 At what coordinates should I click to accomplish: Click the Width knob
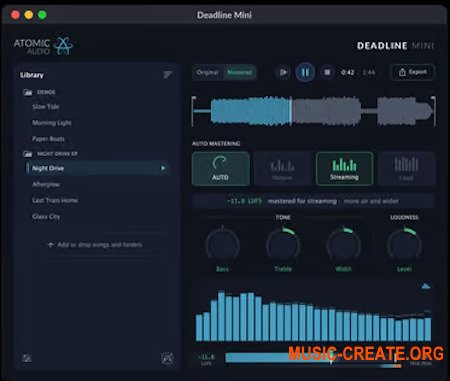pos(344,245)
